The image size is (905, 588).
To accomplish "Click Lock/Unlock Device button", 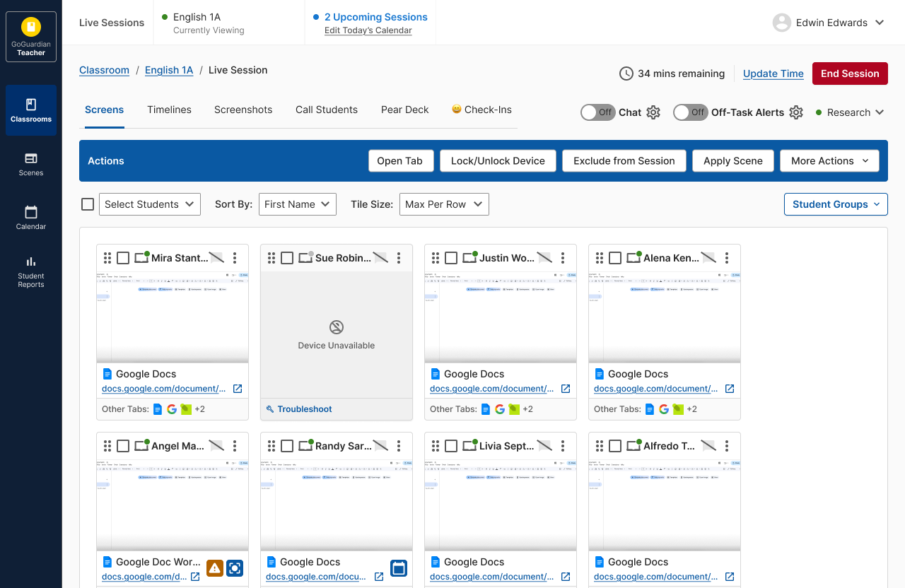I will (x=498, y=160).
